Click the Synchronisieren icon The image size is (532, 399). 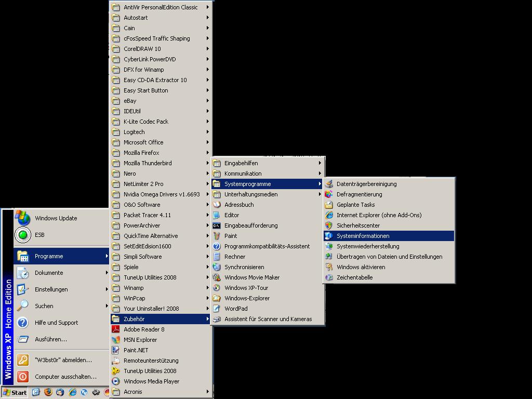(x=217, y=267)
